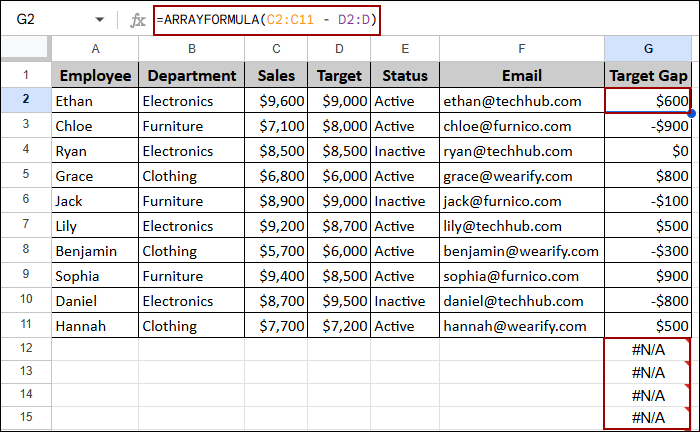This screenshot has height=432, width=700.
Task: Select column G header
Action: 648,49
